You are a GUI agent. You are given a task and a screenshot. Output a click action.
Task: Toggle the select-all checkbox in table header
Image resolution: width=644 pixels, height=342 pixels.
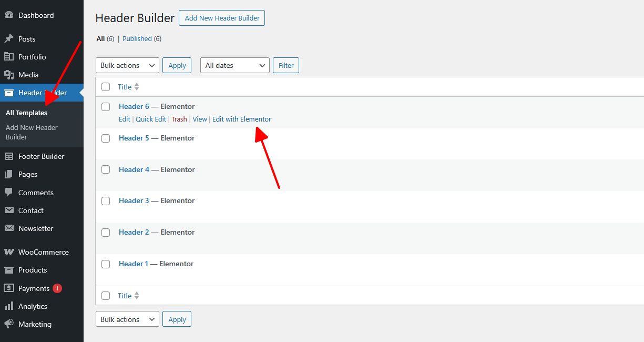(106, 87)
